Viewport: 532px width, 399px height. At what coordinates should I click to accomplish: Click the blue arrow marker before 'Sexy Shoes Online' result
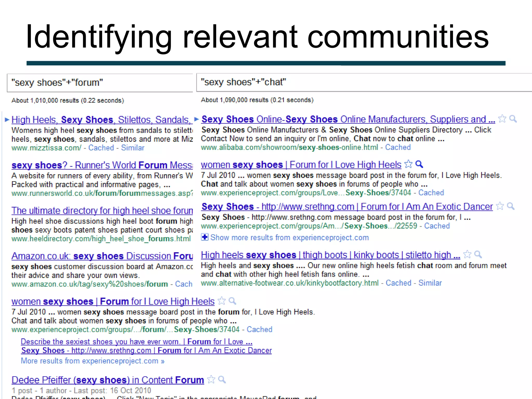197,119
